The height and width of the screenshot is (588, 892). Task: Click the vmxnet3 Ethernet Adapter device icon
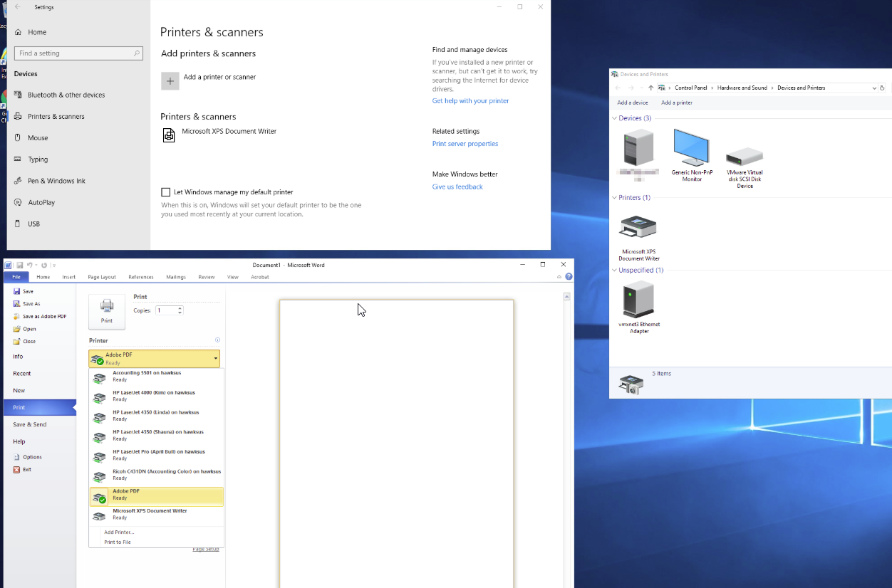coord(638,299)
